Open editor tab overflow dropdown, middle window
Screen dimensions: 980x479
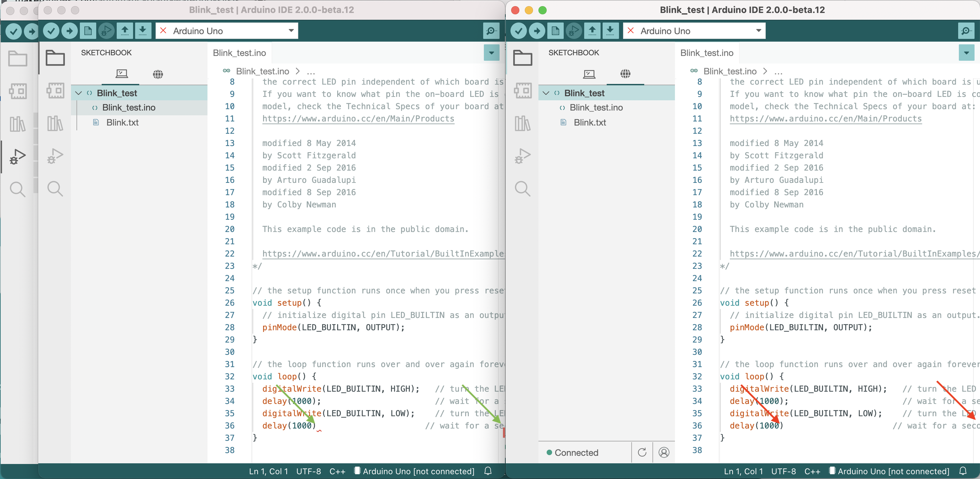tap(491, 53)
